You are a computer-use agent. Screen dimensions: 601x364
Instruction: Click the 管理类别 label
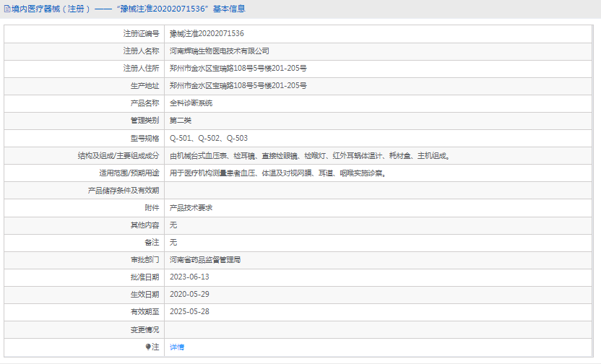tap(144, 121)
